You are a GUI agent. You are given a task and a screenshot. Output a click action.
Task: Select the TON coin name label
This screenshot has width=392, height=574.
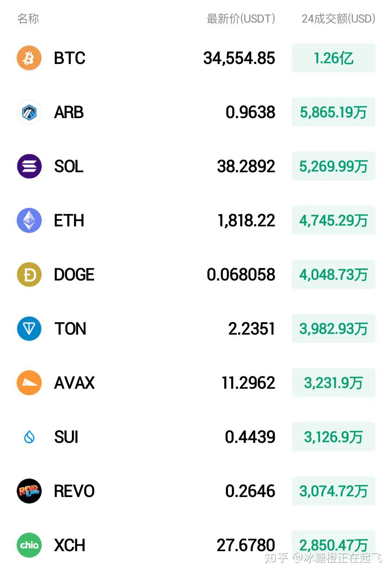click(70, 329)
